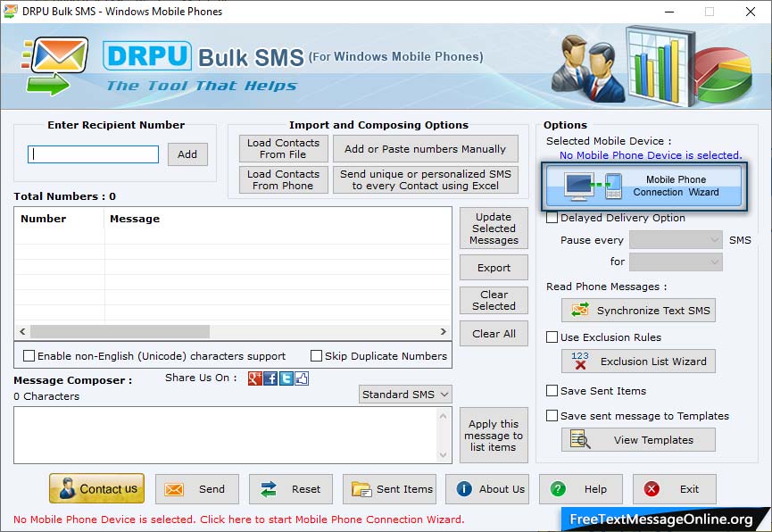This screenshot has height=532, width=772.
Task: Click the person icon on Contact us
Action: (67, 488)
